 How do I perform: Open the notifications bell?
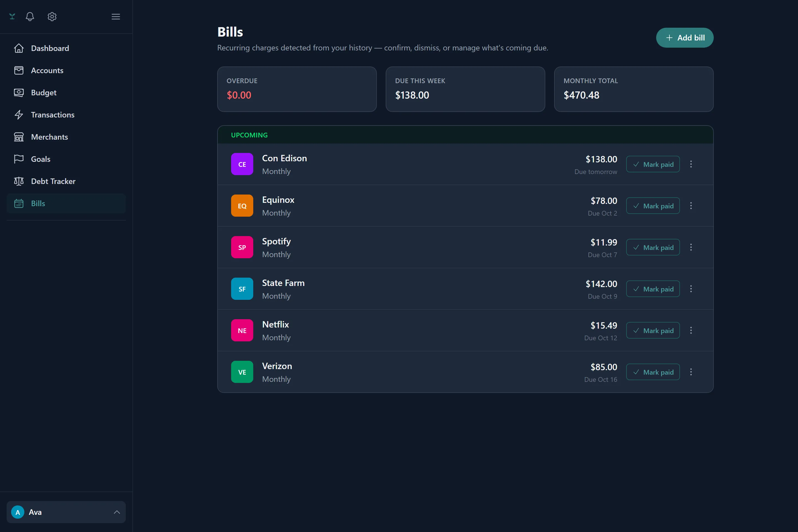point(30,17)
